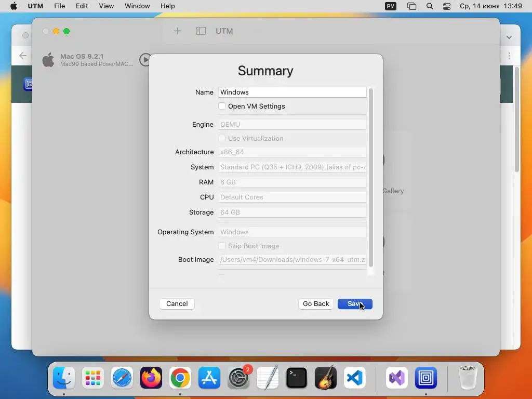Screen dimensions: 532x399
Task: Click the plus icon to add VM
Action: pyautogui.click(x=178, y=31)
